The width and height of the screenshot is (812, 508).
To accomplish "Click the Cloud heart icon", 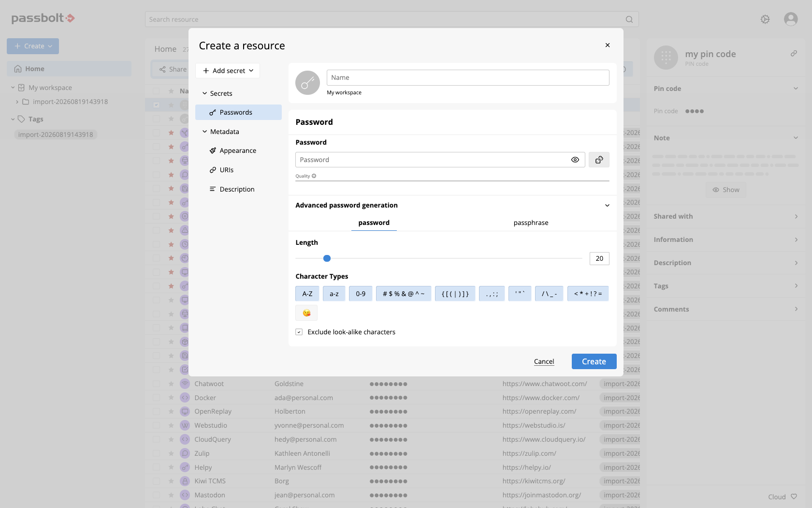I will (794, 496).
